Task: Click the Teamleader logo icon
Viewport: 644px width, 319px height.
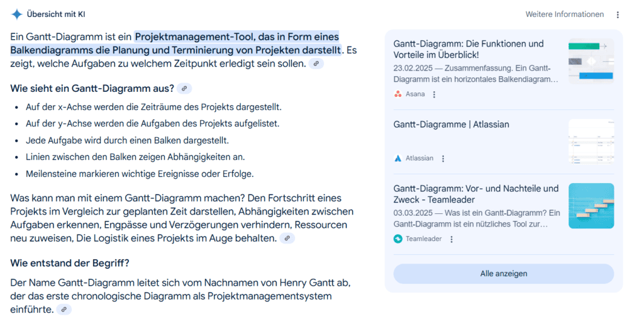Action: point(397,239)
